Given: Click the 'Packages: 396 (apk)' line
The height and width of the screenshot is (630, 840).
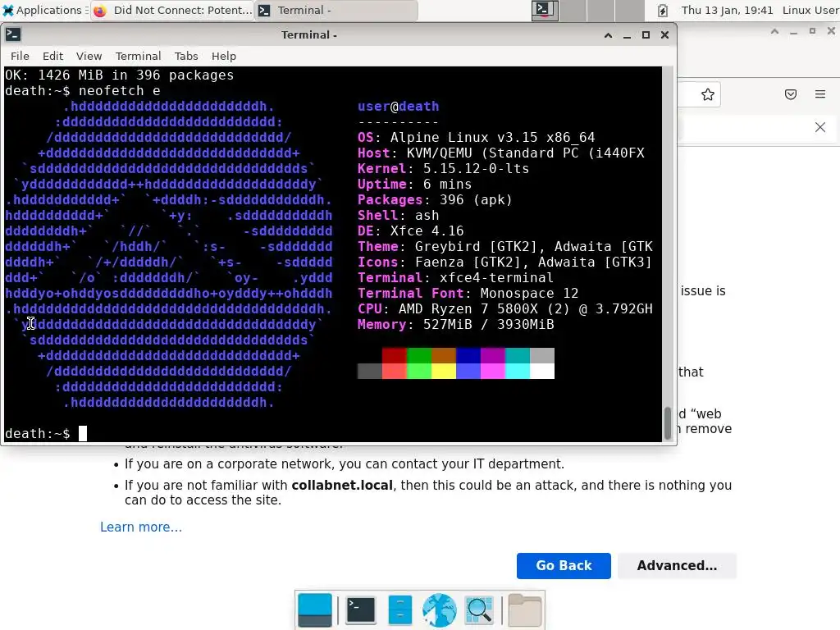Looking at the screenshot, I should (x=435, y=200).
